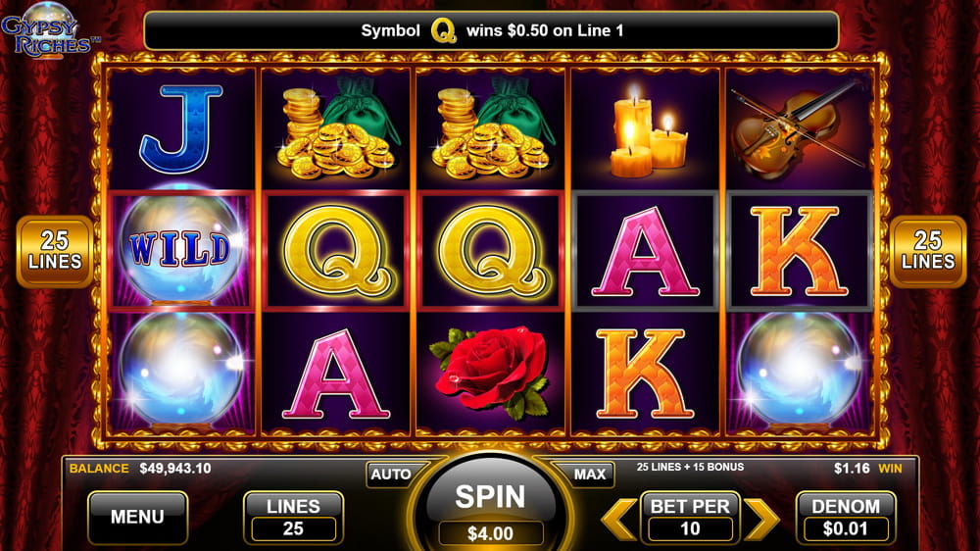980x551 pixels.
Task: Increase bet per line with right arrow
Action: pos(761,519)
